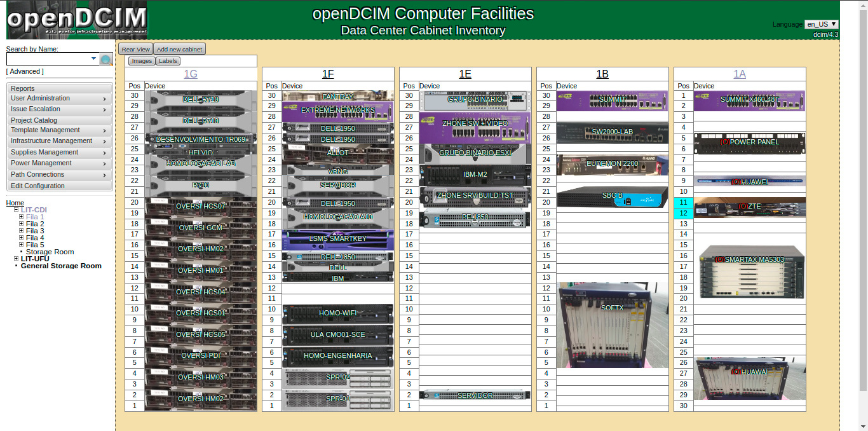Open the LSMS SMARTKEY server image
The height and width of the screenshot is (431, 868).
point(337,239)
